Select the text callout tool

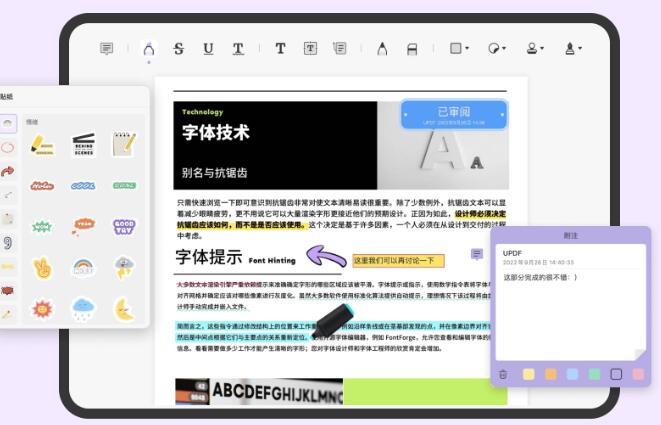(340, 48)
